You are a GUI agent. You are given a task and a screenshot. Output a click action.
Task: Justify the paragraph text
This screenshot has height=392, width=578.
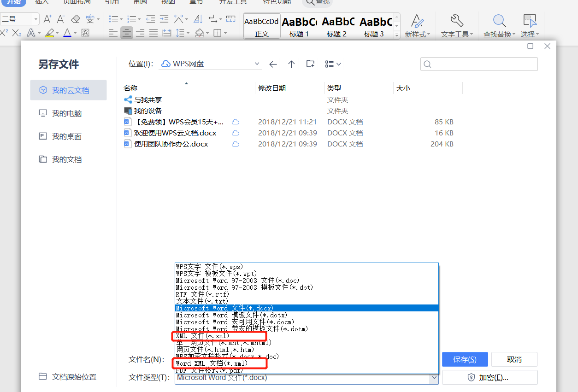coord(153,33)
